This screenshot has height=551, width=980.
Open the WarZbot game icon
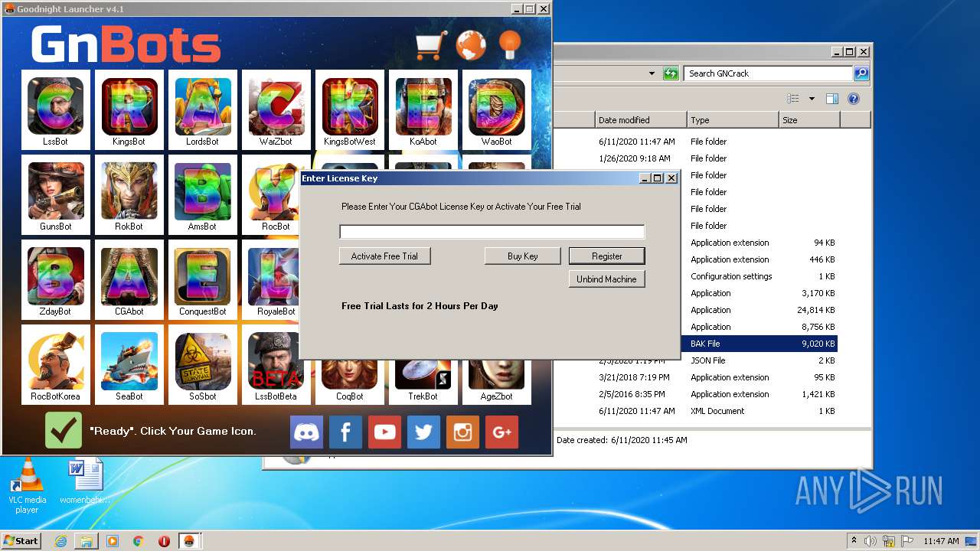point(276,109)
